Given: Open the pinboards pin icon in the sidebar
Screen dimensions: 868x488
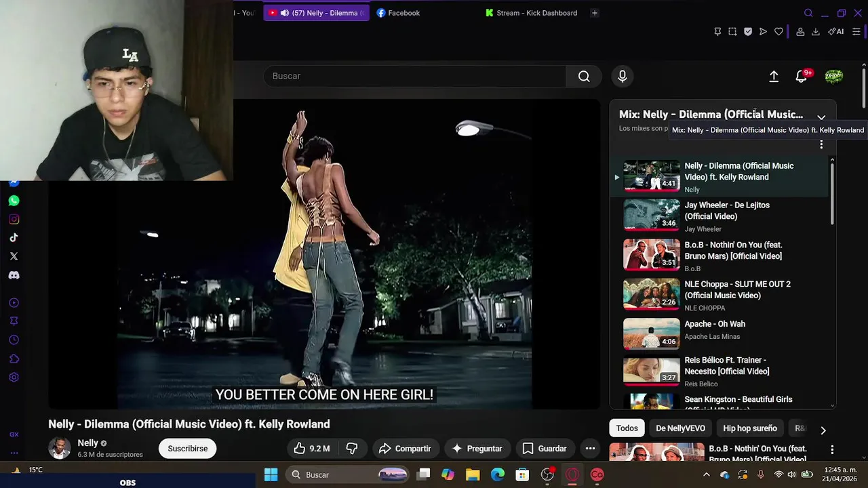Looking at the screenshot, I should pos(14,321).
